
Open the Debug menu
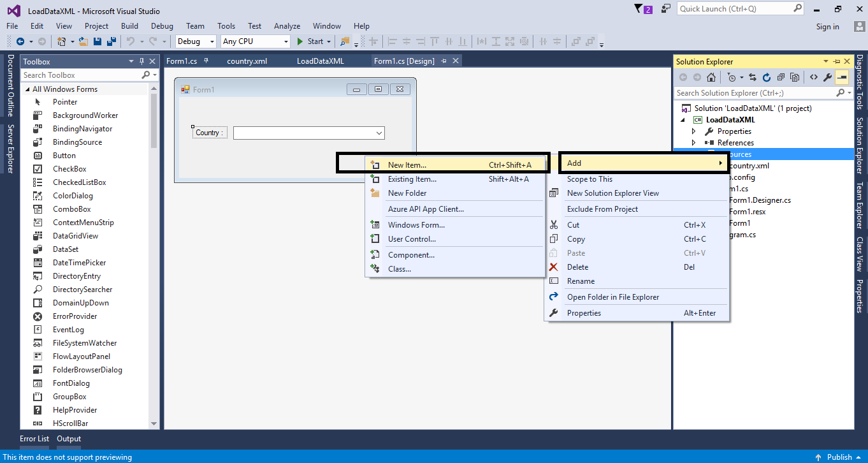[162, 26]
